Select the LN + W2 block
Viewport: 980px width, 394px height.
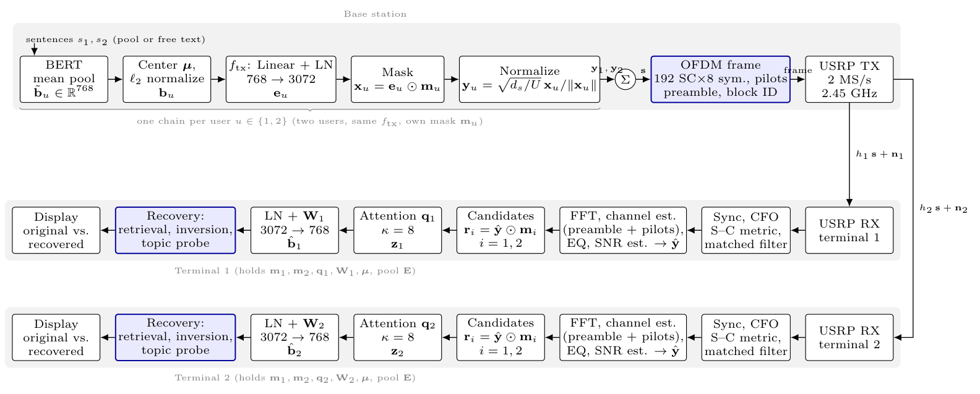[x=294, y=337]
